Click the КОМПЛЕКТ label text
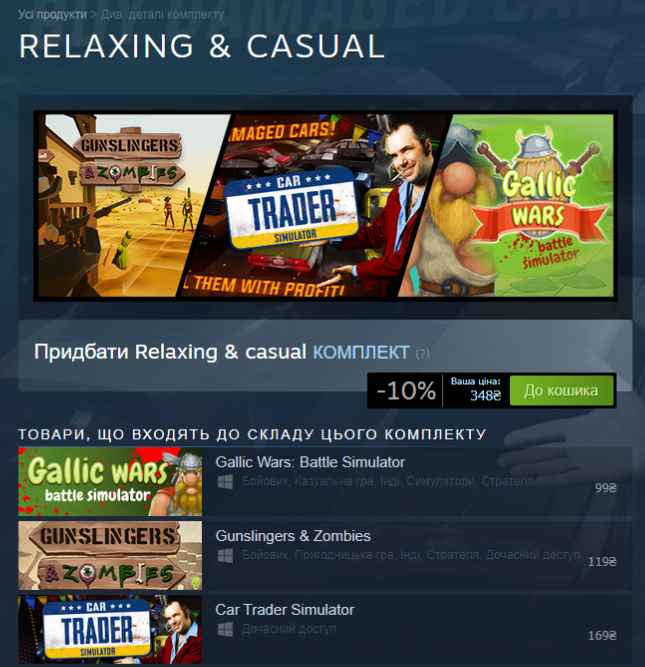Screen dimensions: 645x667 click(361, 353)
